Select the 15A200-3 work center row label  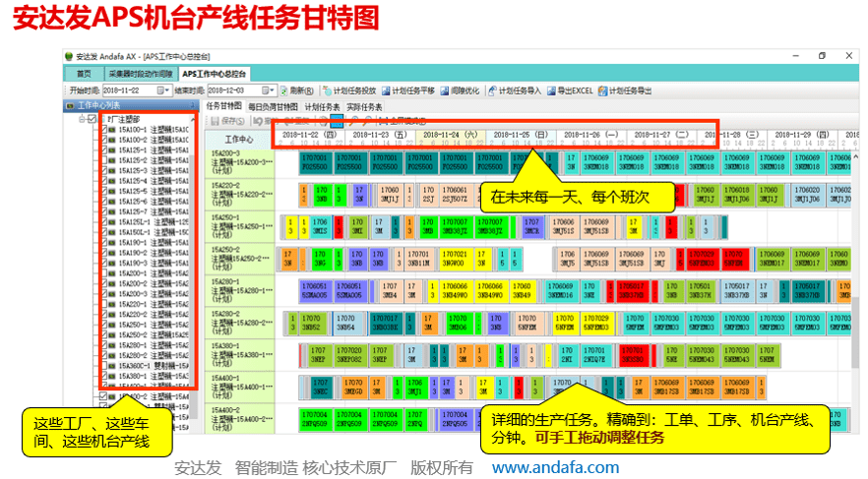pyautogui.click(x=240, y=162)
